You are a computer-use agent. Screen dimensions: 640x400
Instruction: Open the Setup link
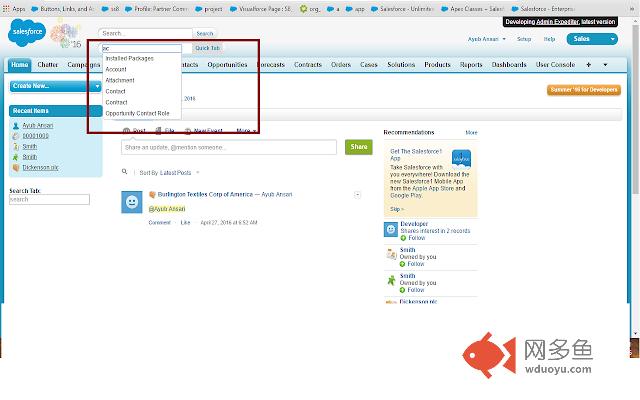[524, 39]
